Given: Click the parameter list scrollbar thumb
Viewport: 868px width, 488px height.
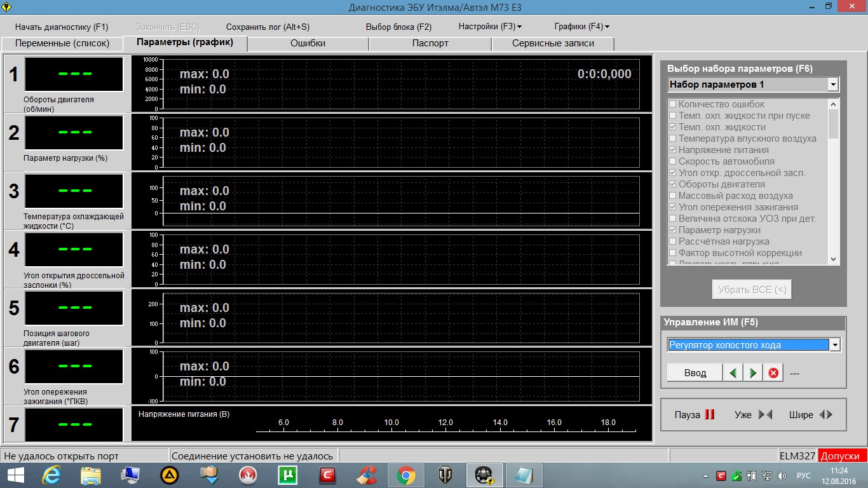Looking at the screenshot, I should (x=833, y=123).
